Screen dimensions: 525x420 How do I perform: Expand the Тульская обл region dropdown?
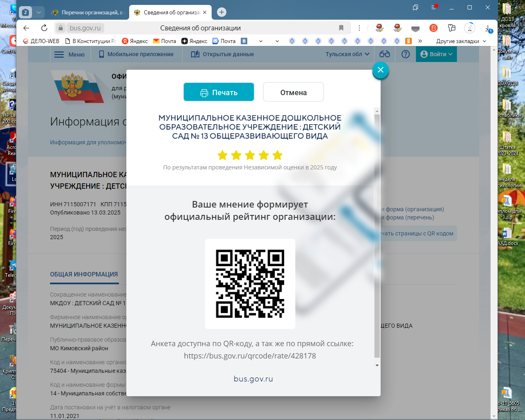347,54
